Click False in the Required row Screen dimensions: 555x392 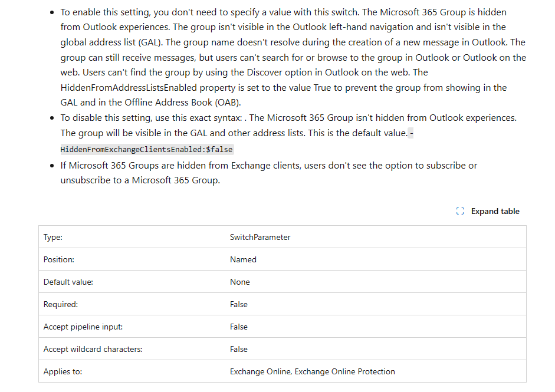239,304
